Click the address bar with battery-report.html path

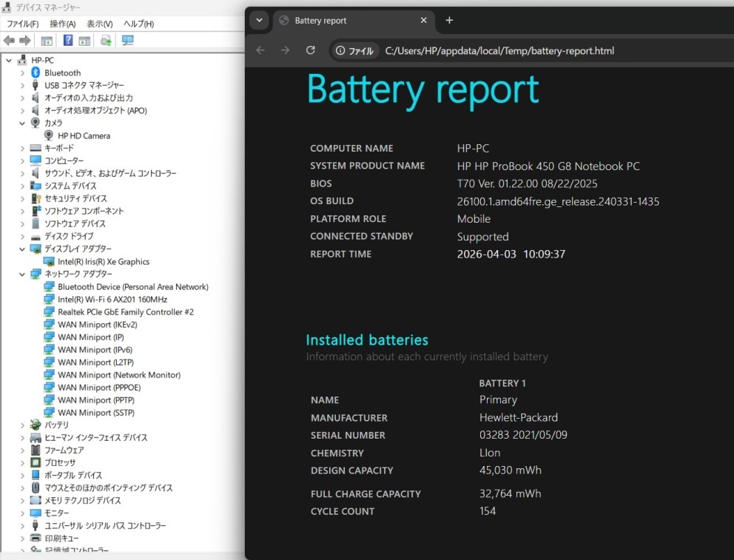click(x=499, y=51)
